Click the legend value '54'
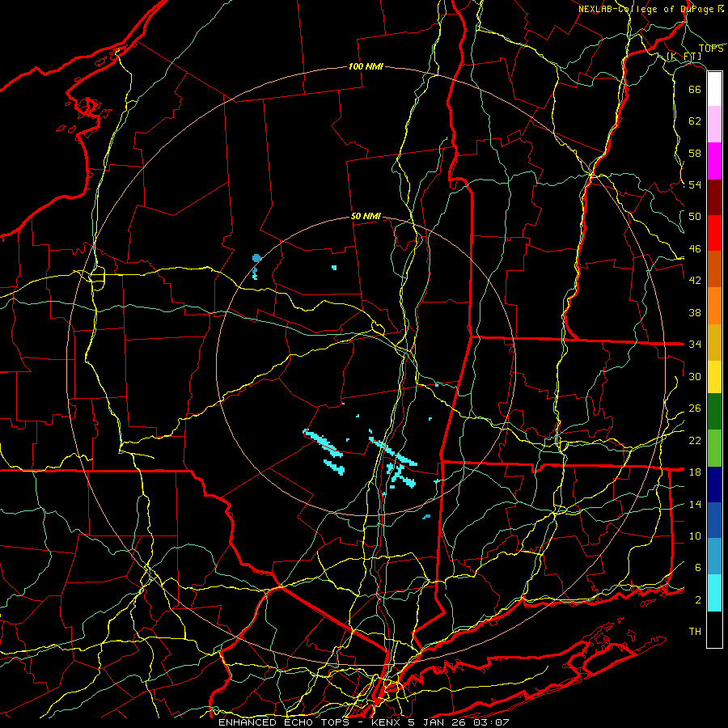 695,184
